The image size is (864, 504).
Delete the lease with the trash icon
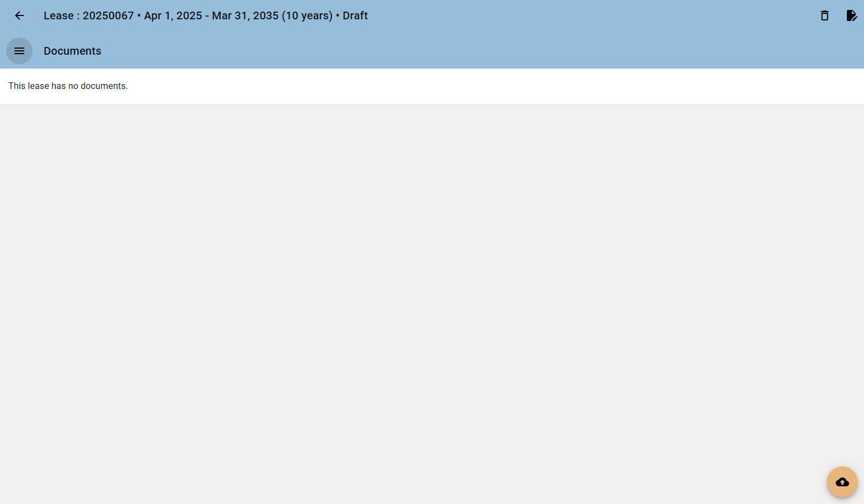(x=825, y=15)
